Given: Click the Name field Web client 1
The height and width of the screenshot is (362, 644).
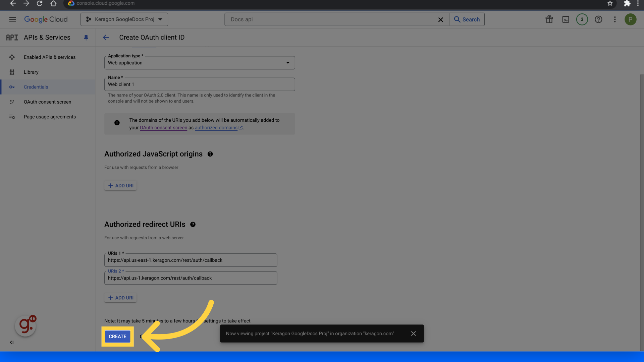Looking at the screenshot, I should tap(200, 84).
